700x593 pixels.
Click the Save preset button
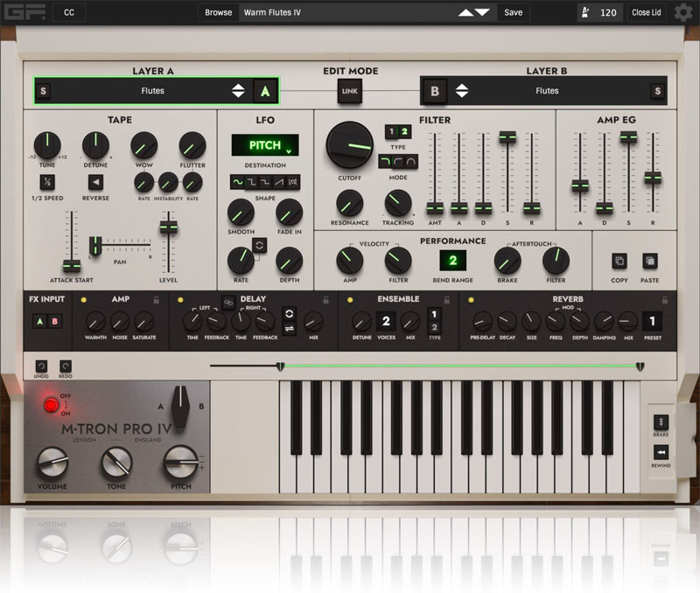coord(513,12)
